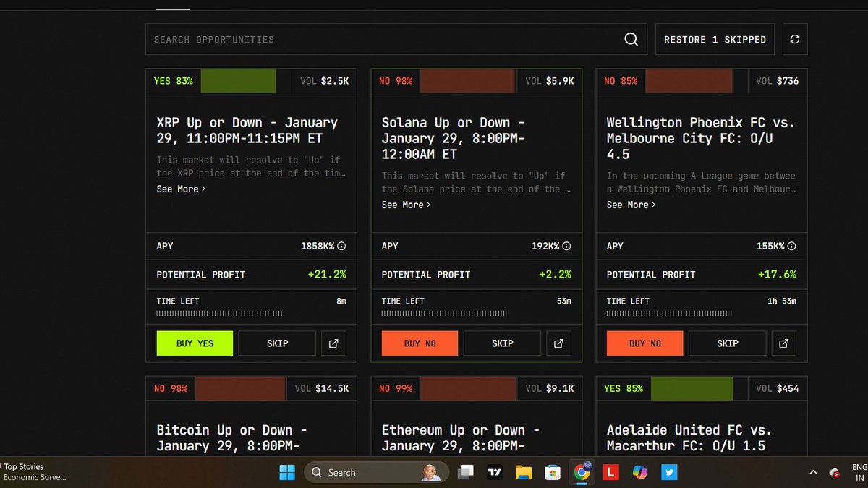This screenshot has height=488, width=868.
Task: Click the +2.2% potential profit value
Action: tap(555, 275)
